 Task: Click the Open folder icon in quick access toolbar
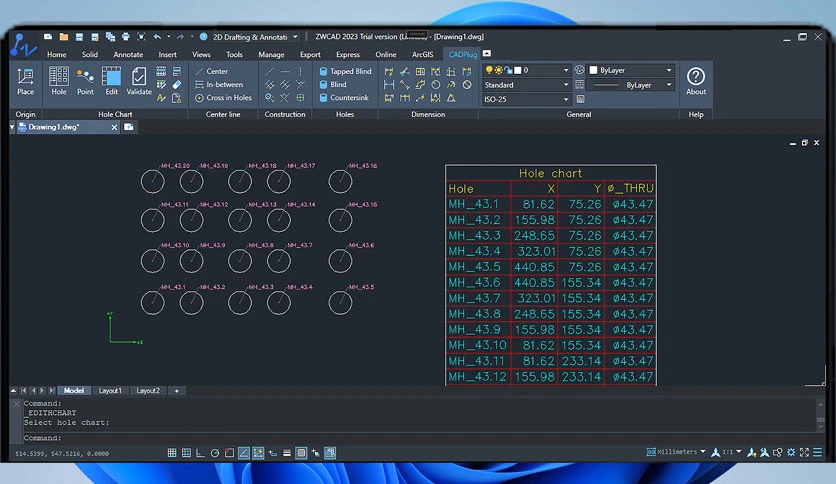tap(63, 37)
